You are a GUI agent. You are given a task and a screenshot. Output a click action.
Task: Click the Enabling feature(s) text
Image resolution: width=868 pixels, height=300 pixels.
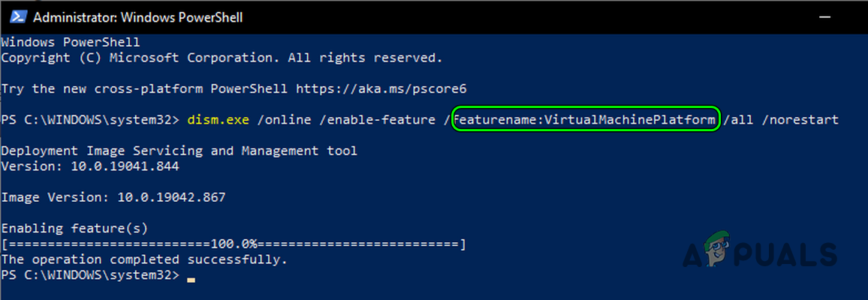[x=75, y=229]
